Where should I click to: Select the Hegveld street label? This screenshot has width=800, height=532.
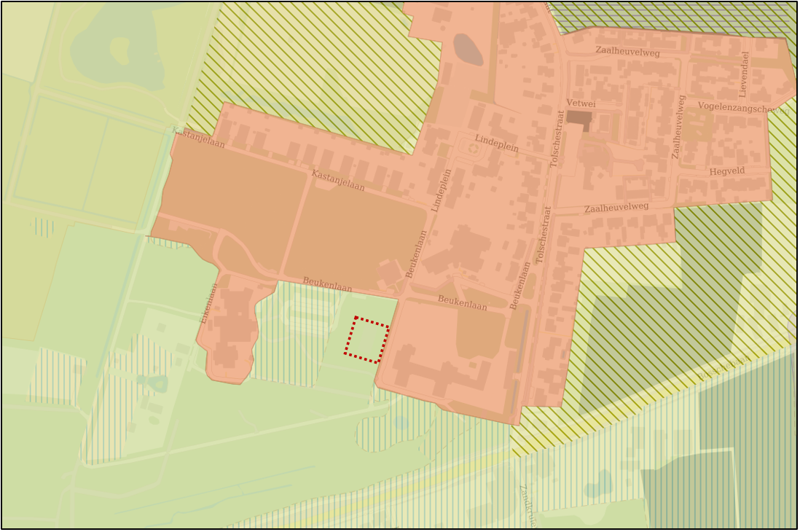coord(727,171)
